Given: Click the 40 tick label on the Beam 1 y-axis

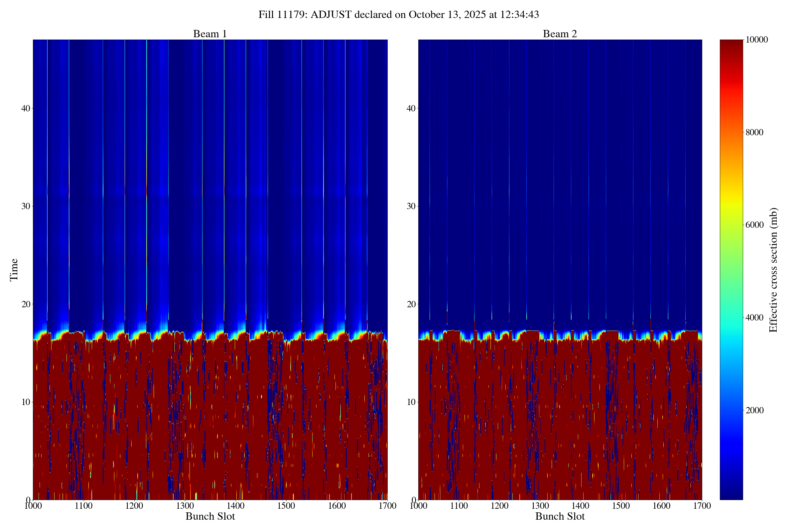Looking at the screenshot, I should point(26,109).
